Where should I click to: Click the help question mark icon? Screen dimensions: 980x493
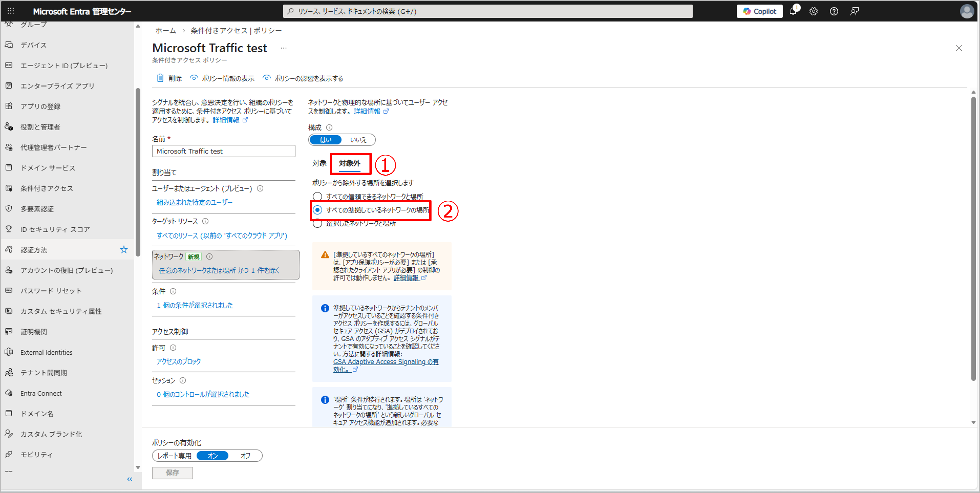tap(834, 11)
